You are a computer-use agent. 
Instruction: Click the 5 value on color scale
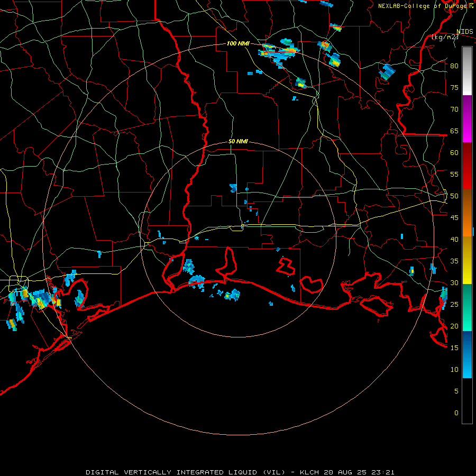click(x=456, y=391)
